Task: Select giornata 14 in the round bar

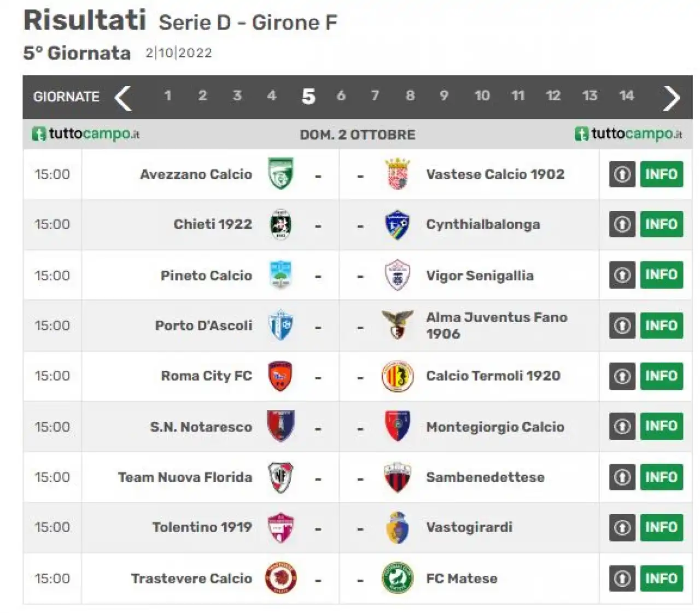Action: pyautogui.click(x=627, y=96)
